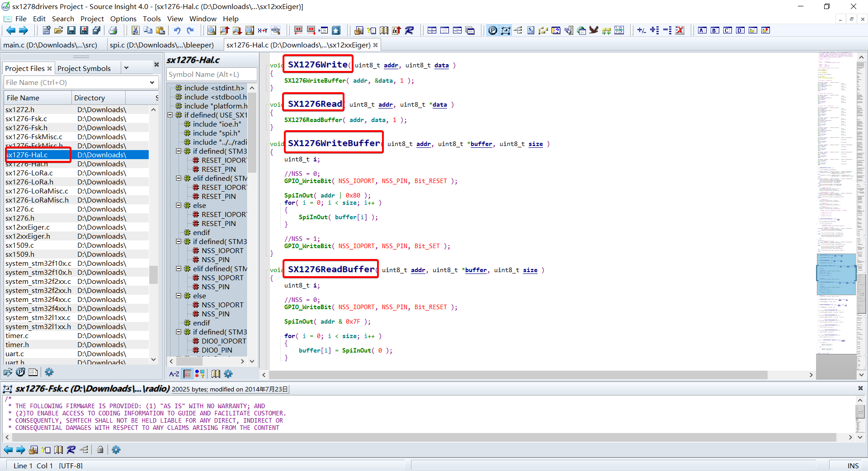Open the project panel tabs dropdown arrow
The image size is (868, 471).
[127, 68]
